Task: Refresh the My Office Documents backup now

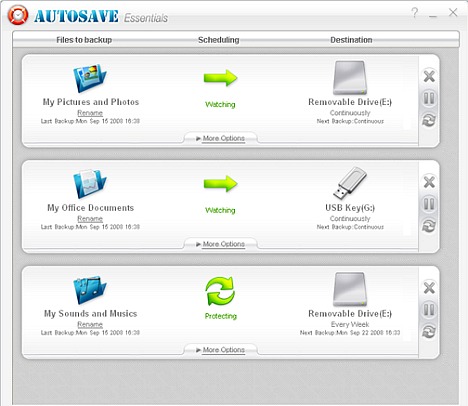Action: [x=429, y=226]
